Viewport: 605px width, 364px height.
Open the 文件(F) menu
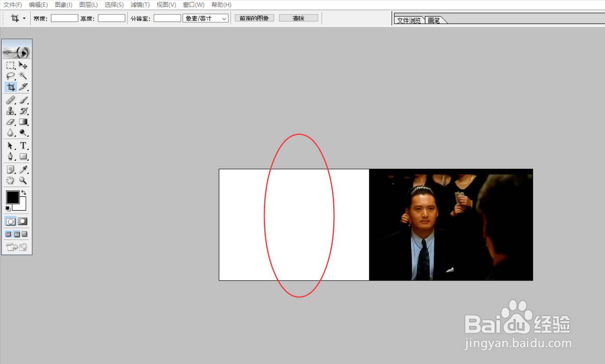coord(13,5)
